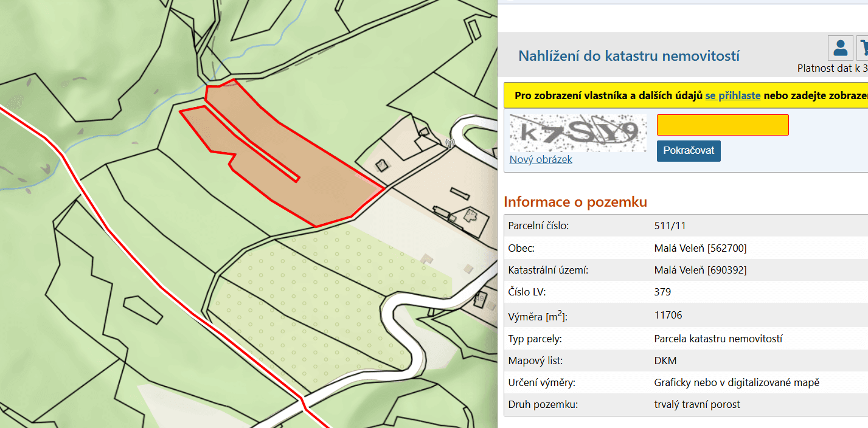Click the captcha code input field
Image resolution: width=868 pixels, height=428 pixels.
723,125
